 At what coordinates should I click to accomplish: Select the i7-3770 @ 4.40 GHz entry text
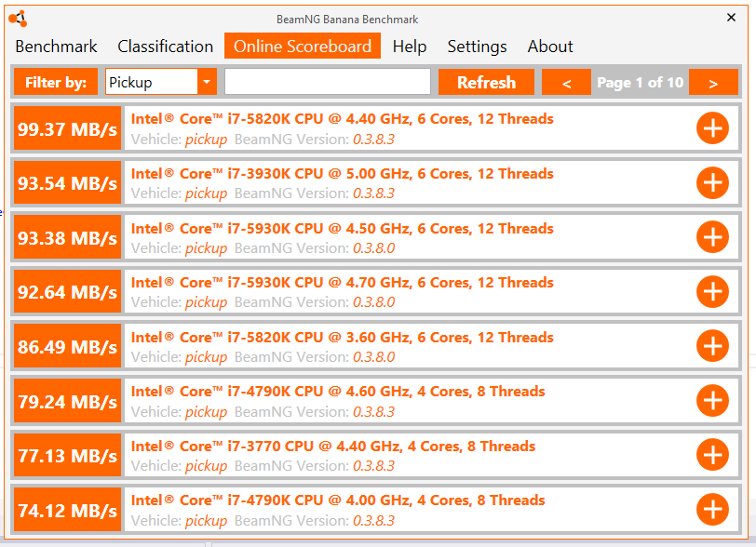coord(333,447)
